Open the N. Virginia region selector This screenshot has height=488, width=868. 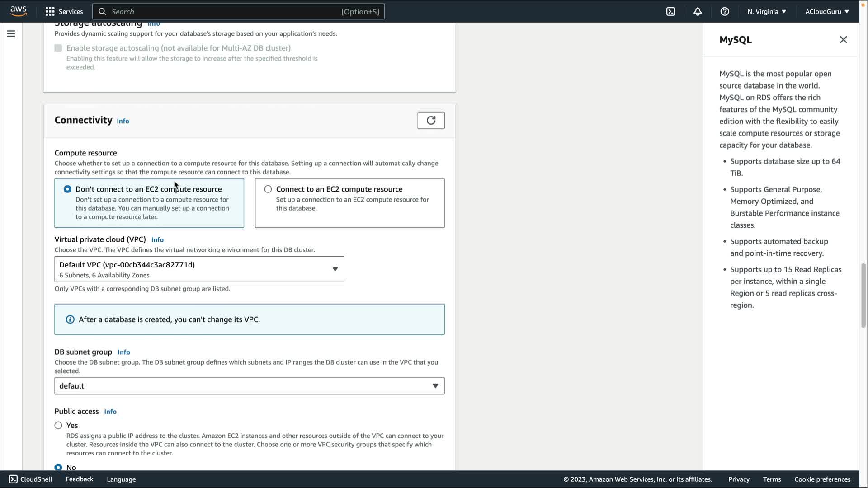(x=766, y=12)
